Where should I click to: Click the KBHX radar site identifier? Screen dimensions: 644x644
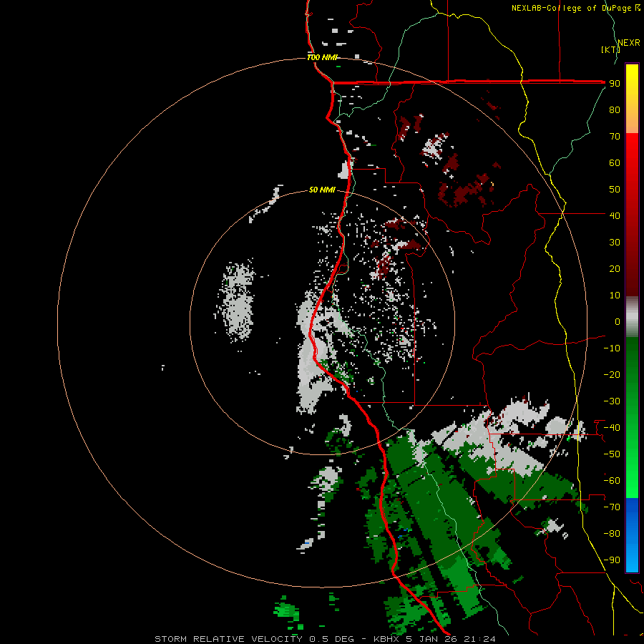387,639
